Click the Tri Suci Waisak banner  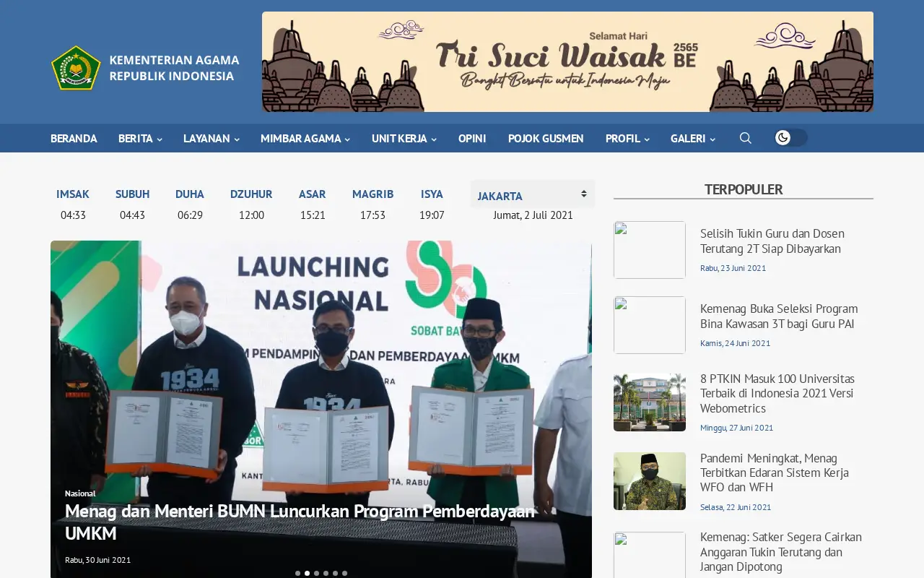tap(567, 61)
